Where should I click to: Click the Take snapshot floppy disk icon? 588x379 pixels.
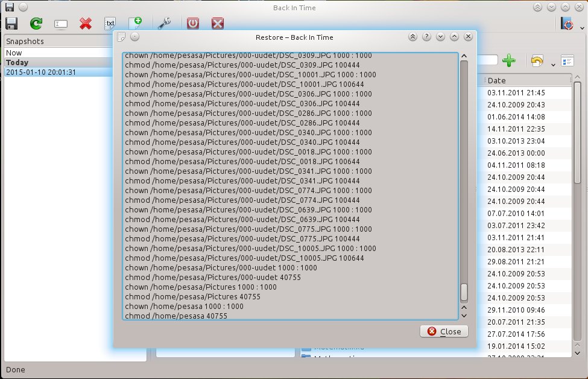coord(11,24)
